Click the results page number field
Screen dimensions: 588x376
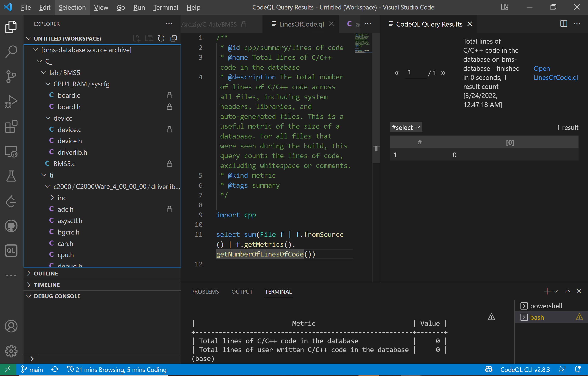[x=416, y=72]
